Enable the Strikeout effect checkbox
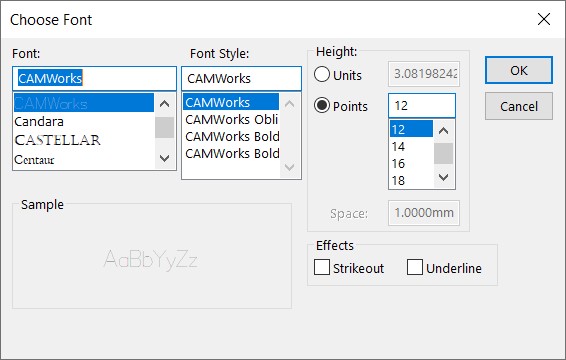Image resolution: width=566 pixels, height=360 pixels. pyautogui.click(x=322, y=268)
